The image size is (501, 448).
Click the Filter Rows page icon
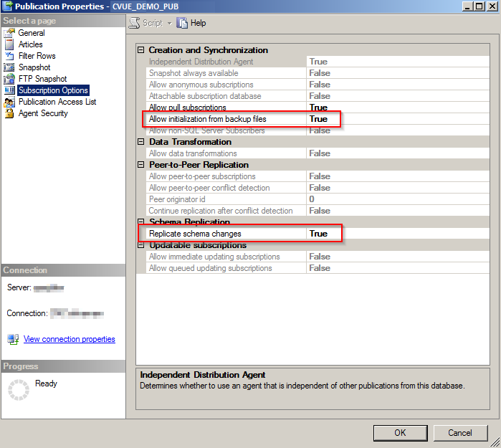coord(9,56)
